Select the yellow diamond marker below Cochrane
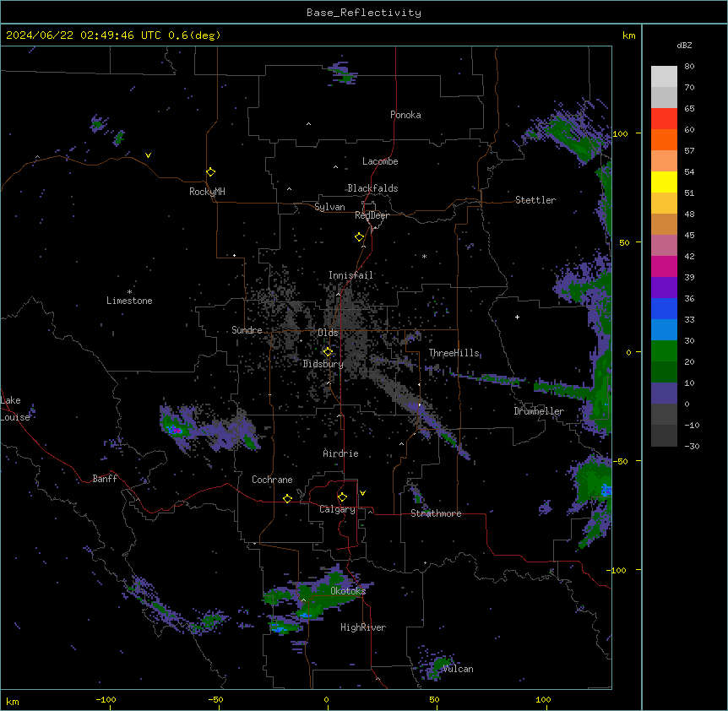The image size is (728, 711). pyautogui.click(x=287, y=498)
